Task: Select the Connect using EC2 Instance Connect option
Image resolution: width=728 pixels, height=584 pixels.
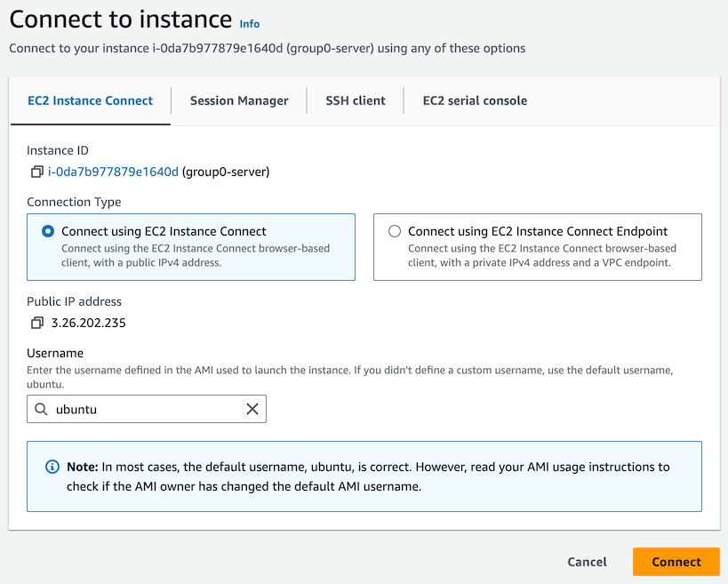Action: [x=48, y=231]
